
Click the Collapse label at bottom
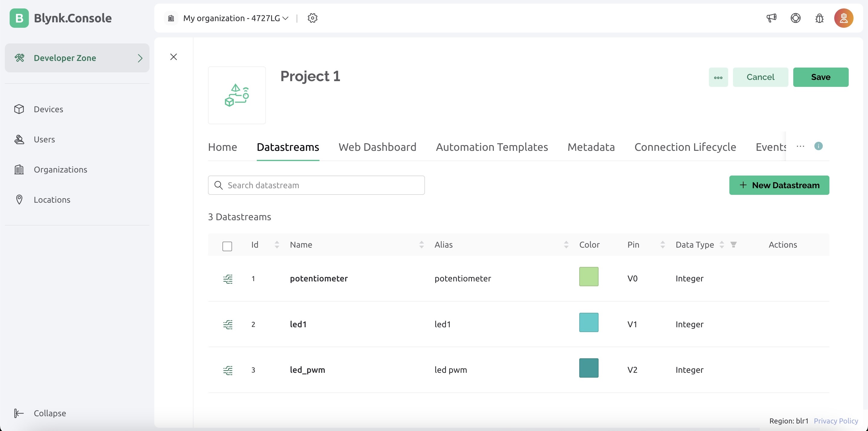(x=49, y=413)
